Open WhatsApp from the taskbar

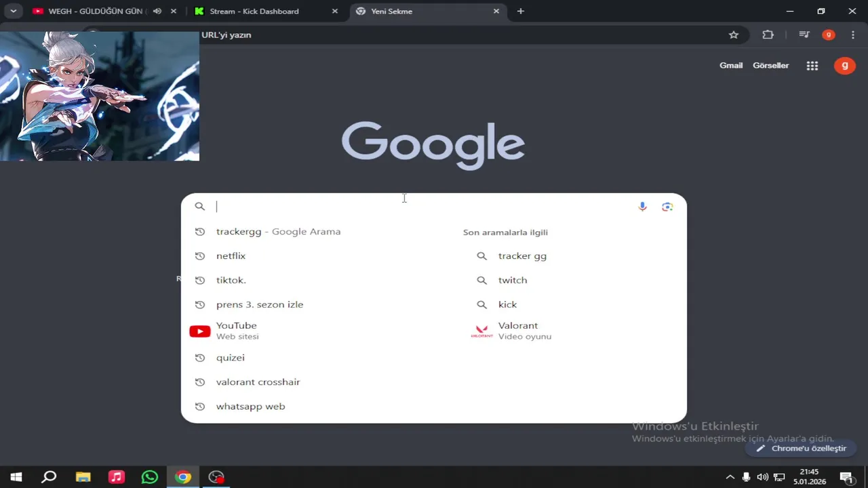(x=150, y=477)
